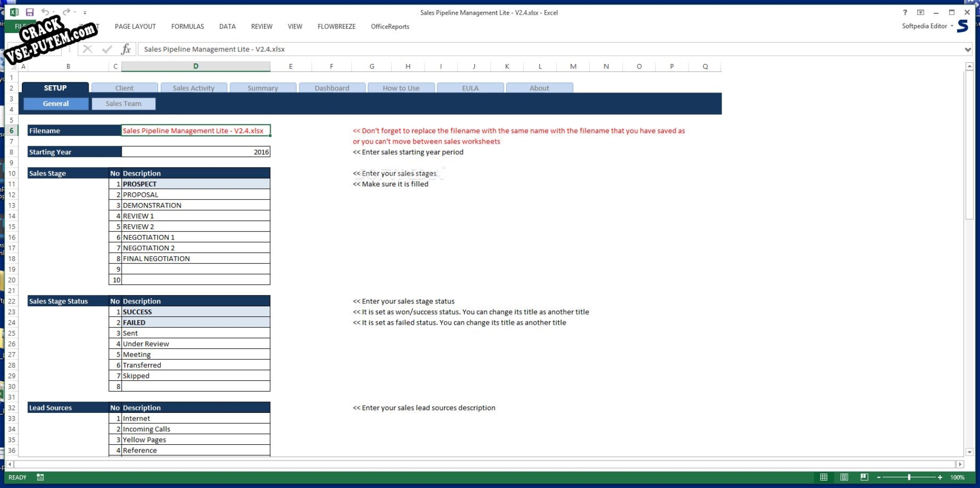This screenshot has width=980, height=488.
Task: Select the FINAL NEGOTIATION cell
Action: pyautogui.click(x=196, y=259)
